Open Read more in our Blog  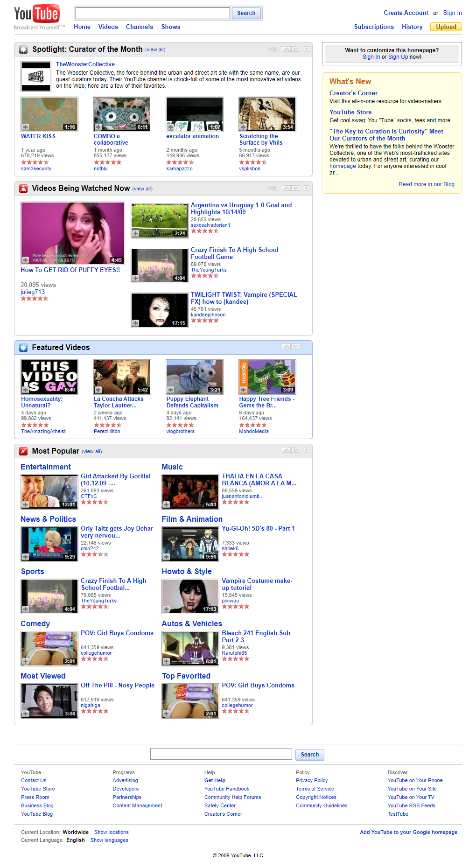click(x=427, y=184)
